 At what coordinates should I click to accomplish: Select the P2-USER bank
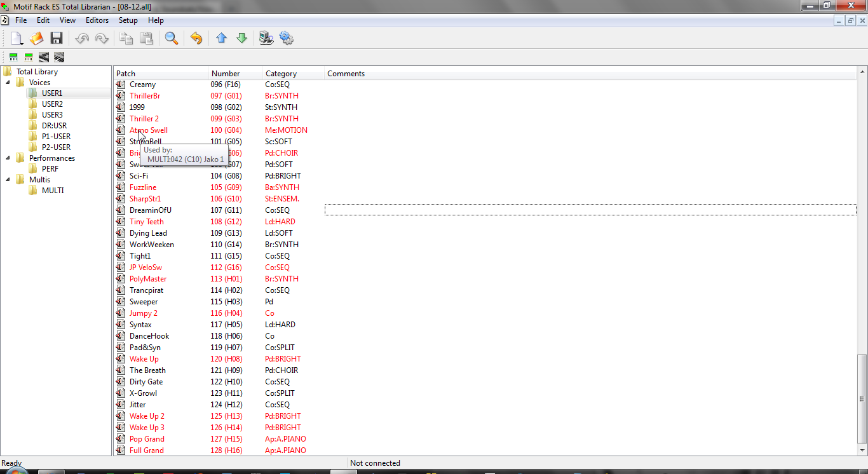pos(56,147)
